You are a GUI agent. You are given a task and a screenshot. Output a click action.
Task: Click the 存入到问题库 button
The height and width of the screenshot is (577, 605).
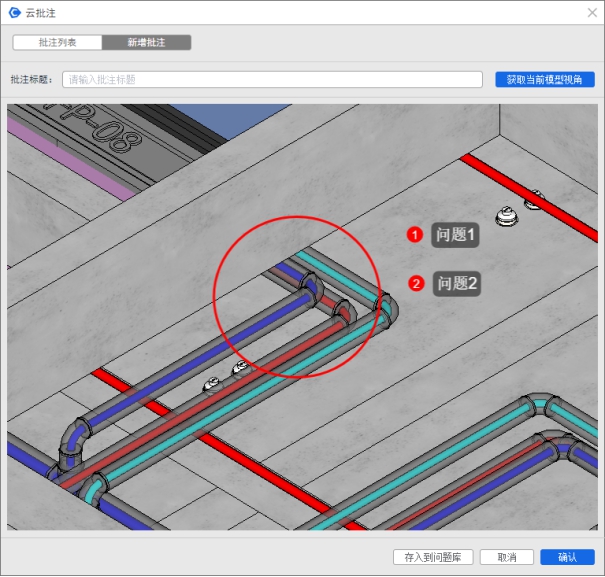[433, 557]
